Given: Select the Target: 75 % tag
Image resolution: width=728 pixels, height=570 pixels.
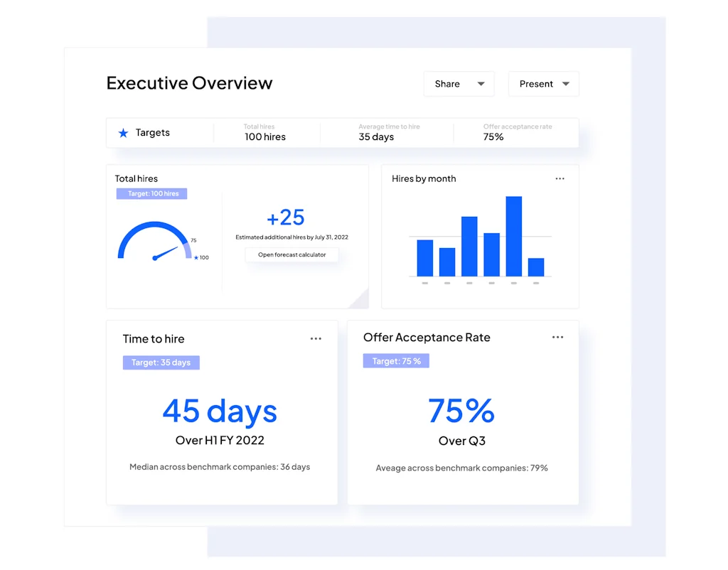Looking at the screenshot, I should [396, 361].
